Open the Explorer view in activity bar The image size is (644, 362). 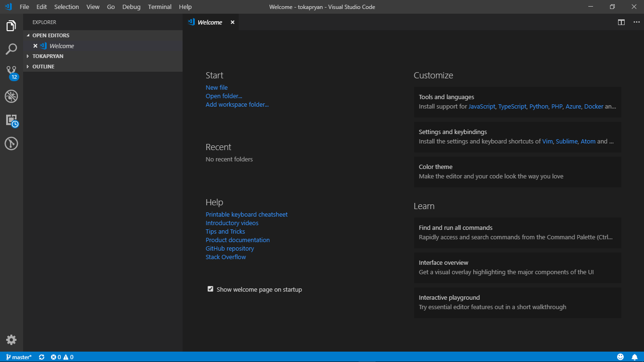tap(11, 26)
